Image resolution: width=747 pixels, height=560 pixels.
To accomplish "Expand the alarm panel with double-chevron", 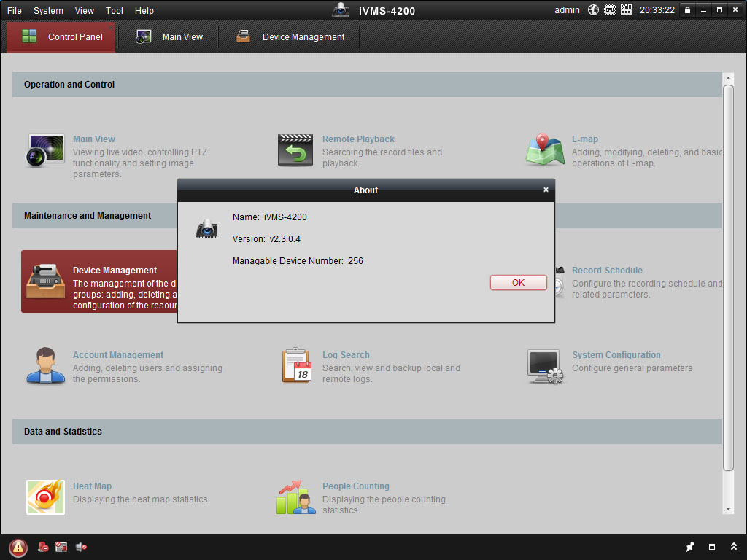I will 734,547.
